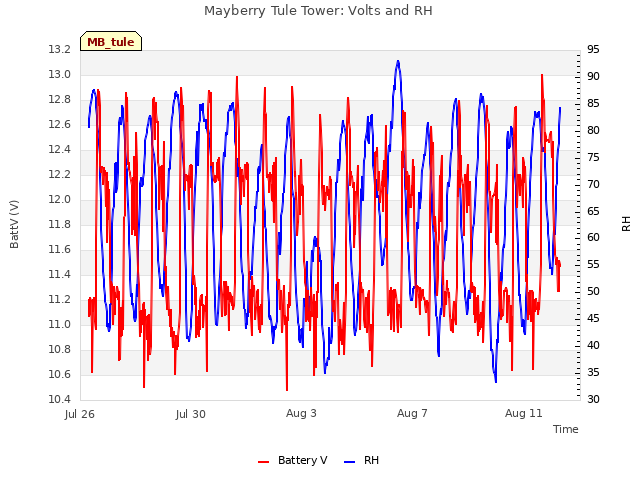Click the 95 RH tick label

point(593,49)
